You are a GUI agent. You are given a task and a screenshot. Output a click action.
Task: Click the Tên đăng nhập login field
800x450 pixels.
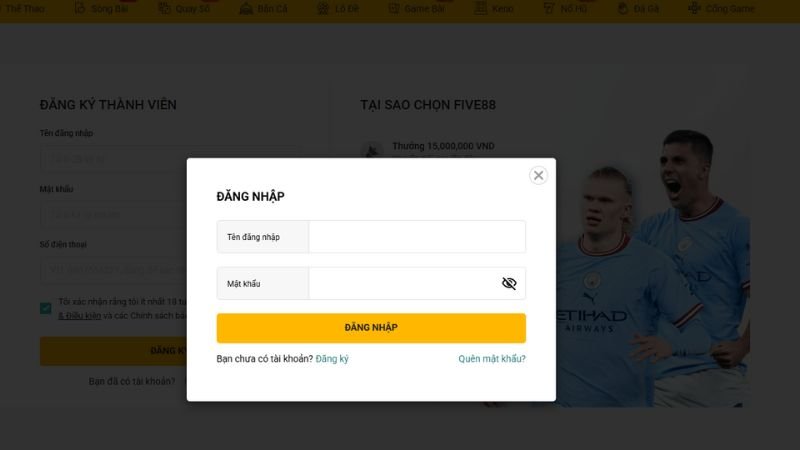tap(417, 237)
